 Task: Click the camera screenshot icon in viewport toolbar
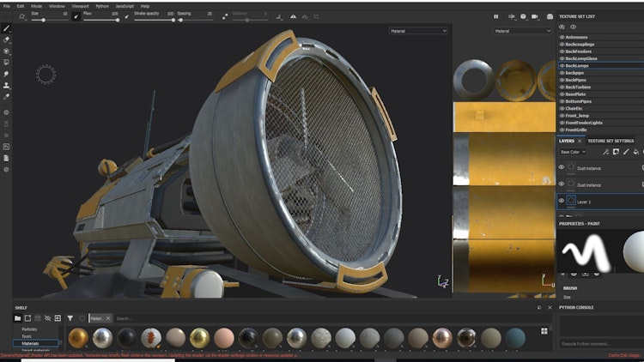(x=549, y=16)
